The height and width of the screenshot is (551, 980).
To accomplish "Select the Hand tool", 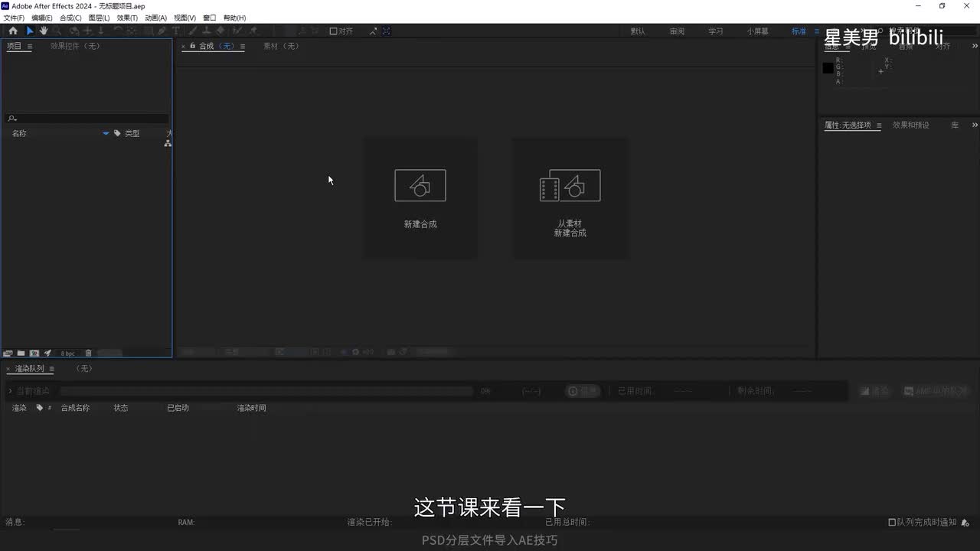I will pyautogui.click(x=44, y=31).
